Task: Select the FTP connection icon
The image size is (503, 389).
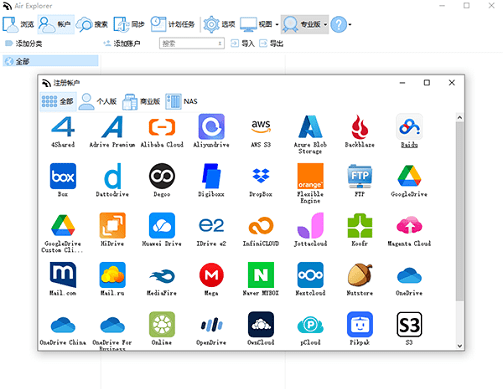Action: pyautogui.click(x=360, y=180)
